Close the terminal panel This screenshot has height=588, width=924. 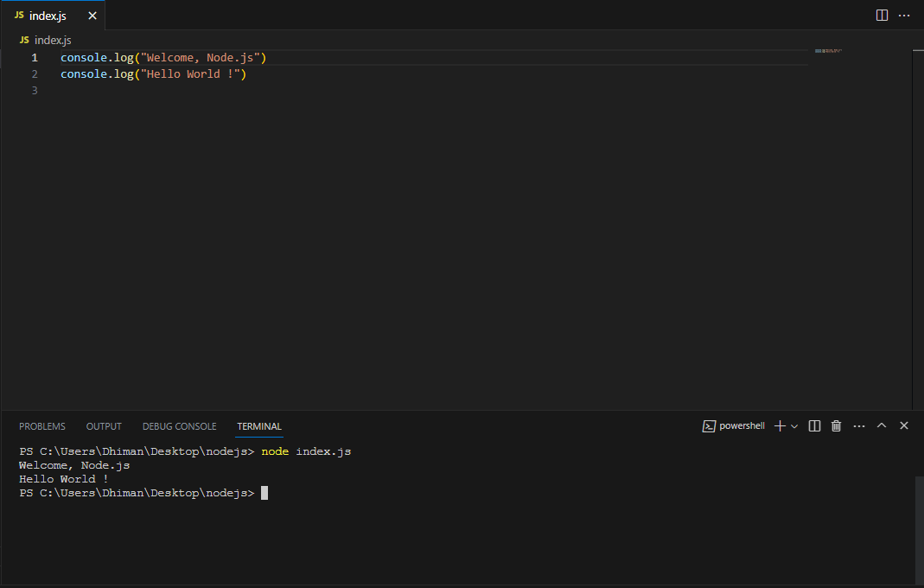coord(904,425)
